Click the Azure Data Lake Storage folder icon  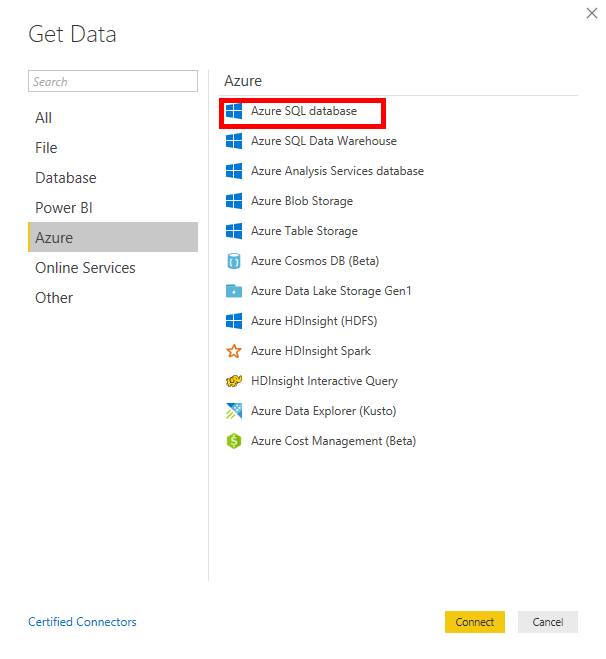234,291
